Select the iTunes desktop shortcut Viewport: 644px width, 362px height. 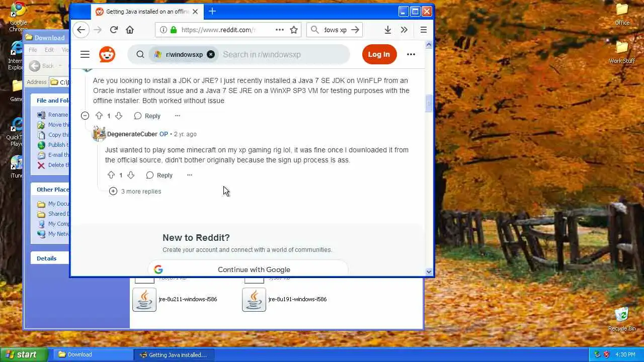tap(17, 167)
